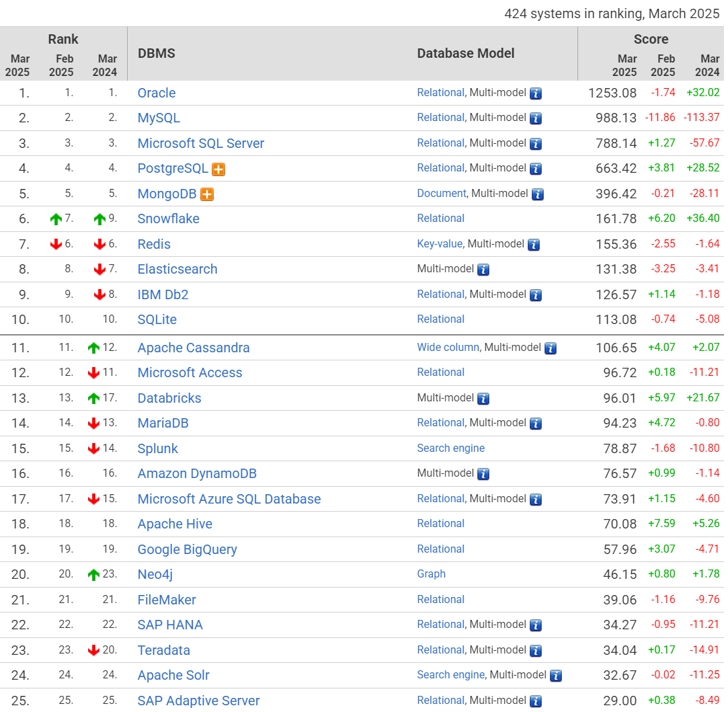
Task: Click the Document model link for MongoDB
Action: [442, 193]
